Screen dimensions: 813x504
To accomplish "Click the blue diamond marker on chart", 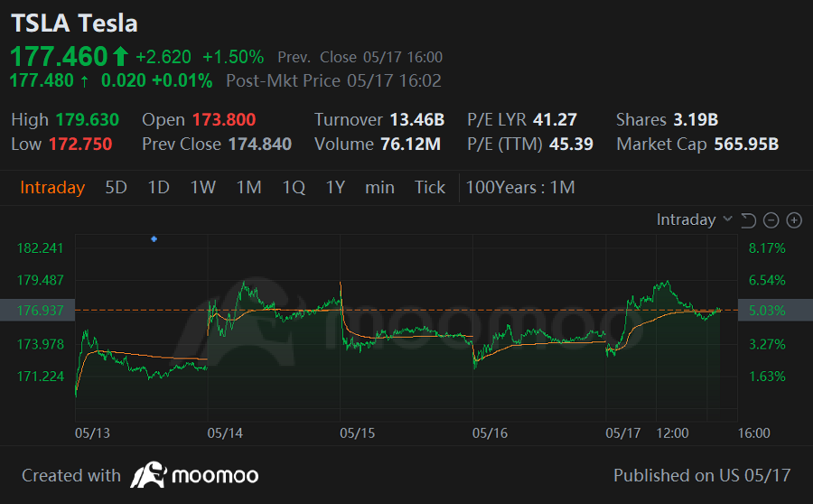I will click(154, 239).
